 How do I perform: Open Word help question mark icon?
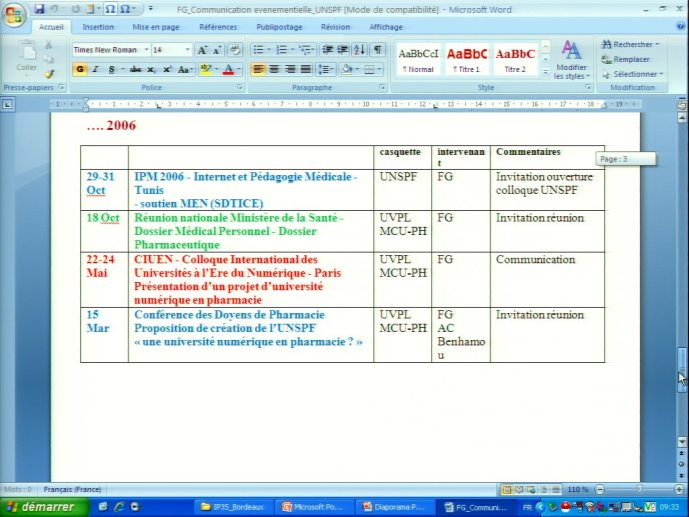click(x=680, y=26)
